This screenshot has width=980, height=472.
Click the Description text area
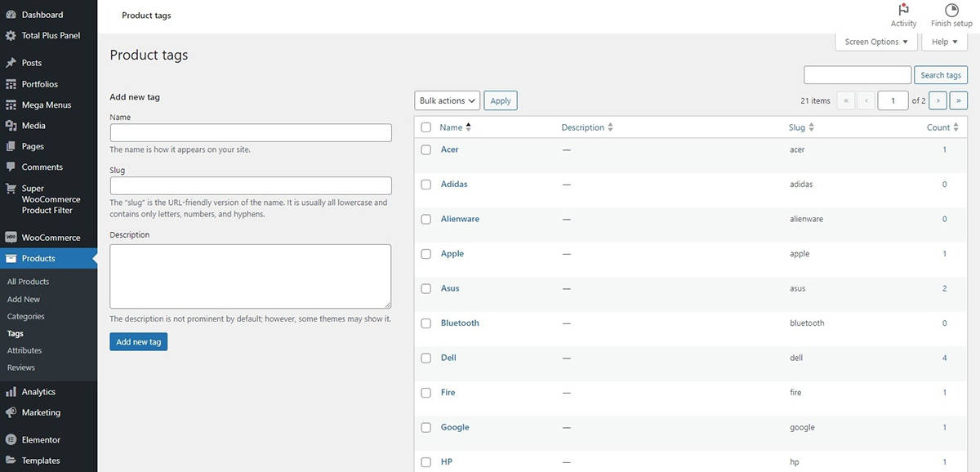[251, 276]
